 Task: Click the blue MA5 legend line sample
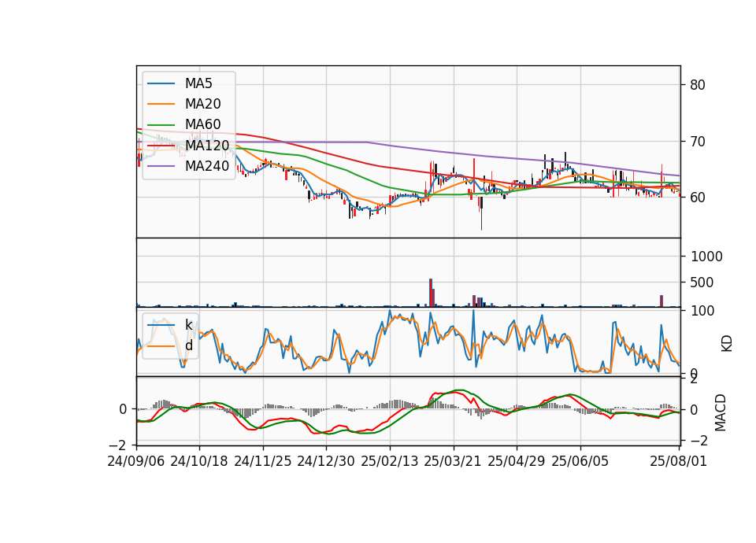pos(161,83)
